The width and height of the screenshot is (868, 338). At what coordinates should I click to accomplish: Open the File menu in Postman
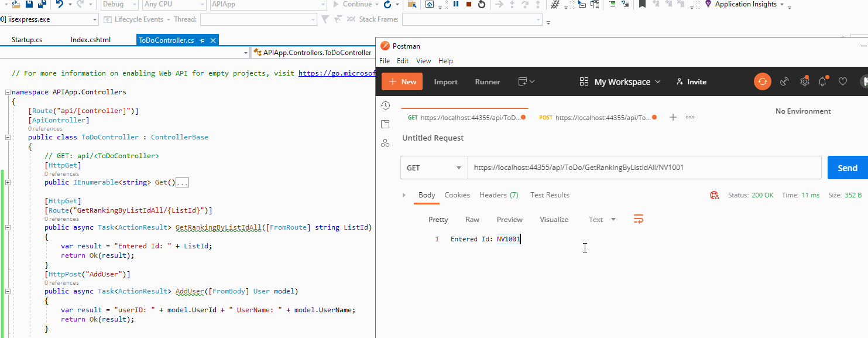point(385,60)
